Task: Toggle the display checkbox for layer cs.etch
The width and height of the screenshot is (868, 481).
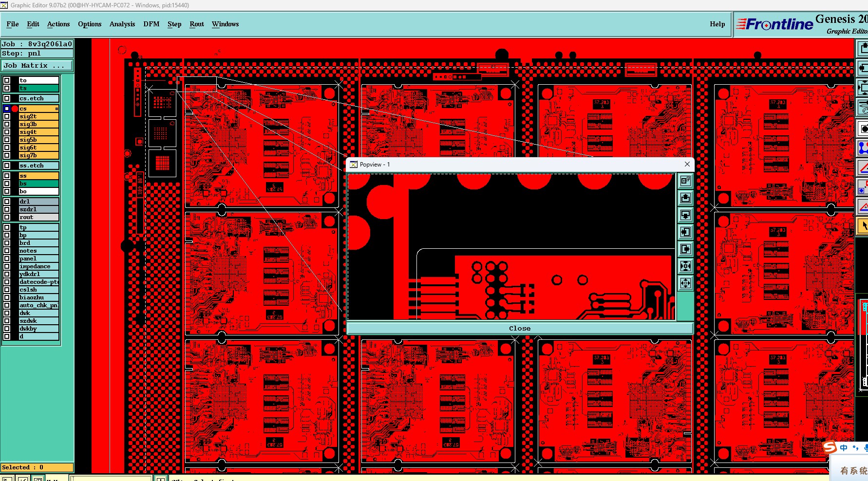Action: (x=7, y=98)
